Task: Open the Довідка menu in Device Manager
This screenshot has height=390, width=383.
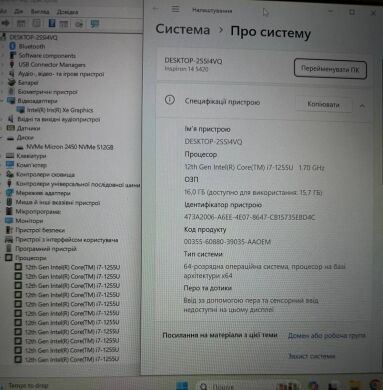Action: coord(67,12)
